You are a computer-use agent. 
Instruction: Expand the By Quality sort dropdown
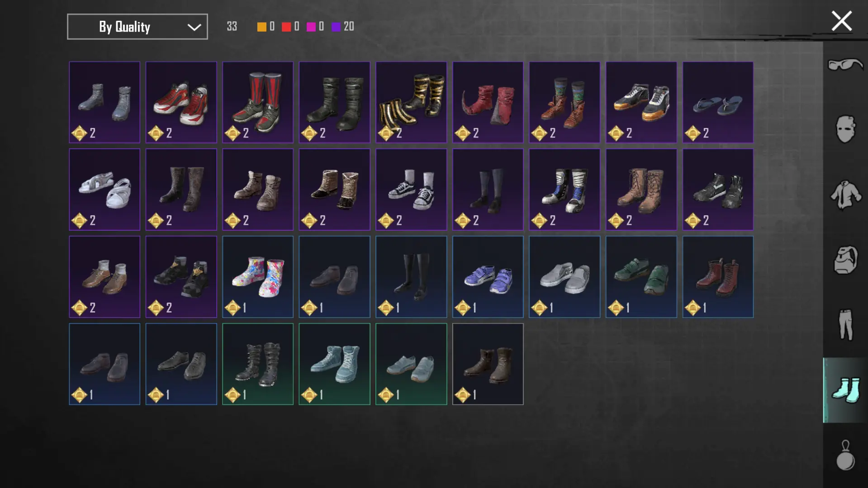[x=138, y=27]
